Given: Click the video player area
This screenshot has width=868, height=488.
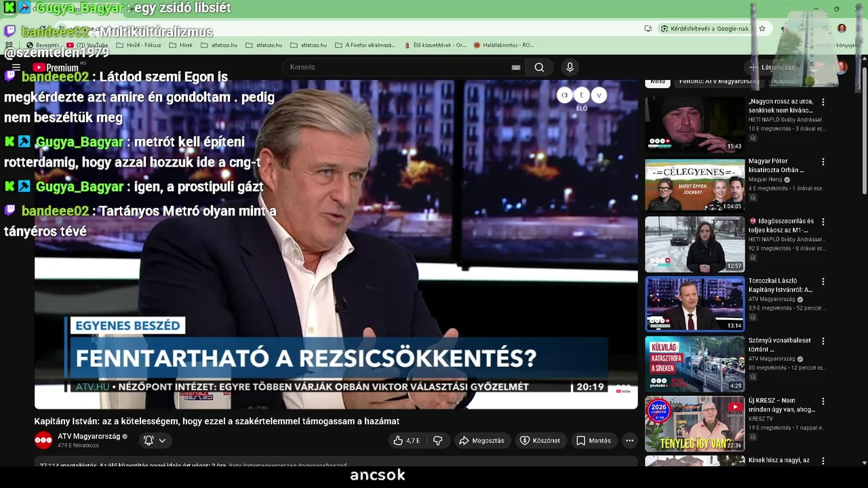Looking at the screenshot, I should pos(336,245).
